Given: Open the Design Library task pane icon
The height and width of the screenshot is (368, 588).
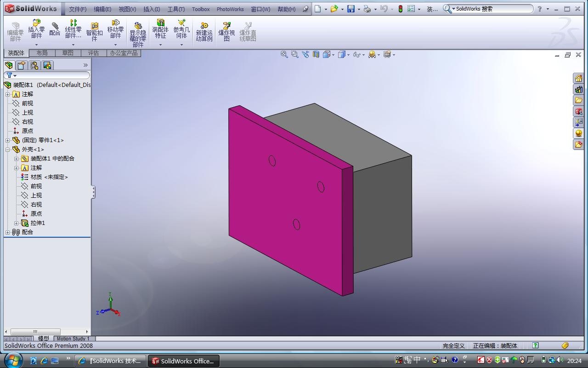Looking at the screenshot, I should (578, 89).
